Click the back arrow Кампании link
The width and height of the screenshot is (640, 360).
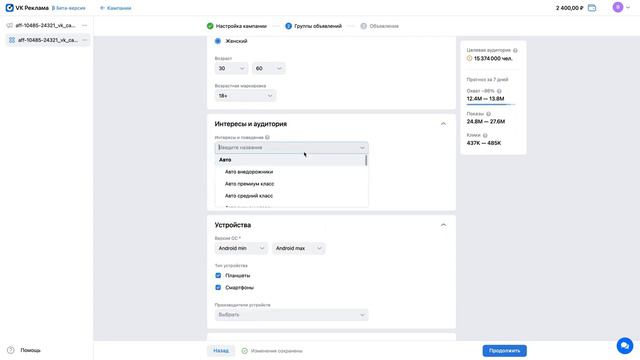tap(116, 8)
